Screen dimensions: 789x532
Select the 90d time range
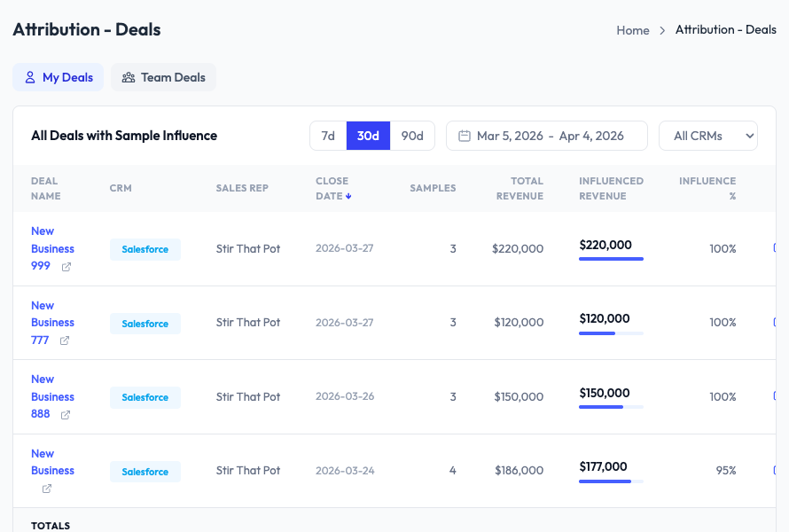click(411, 136)
